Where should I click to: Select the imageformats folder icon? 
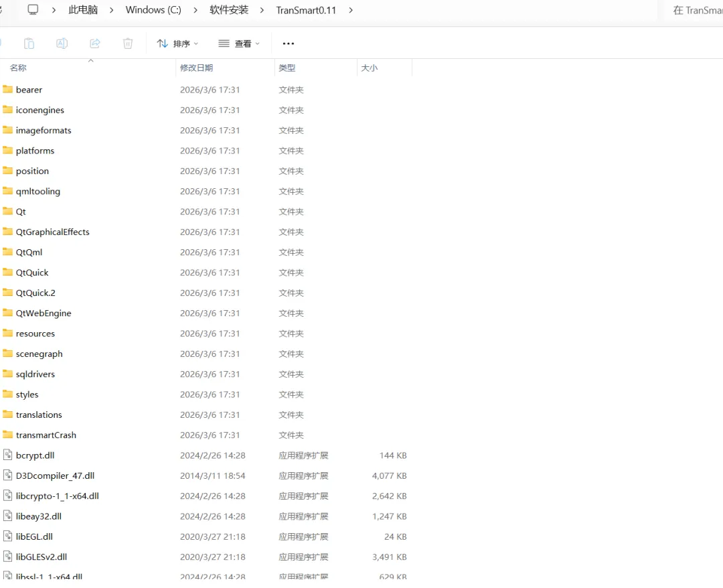point(7,130)
